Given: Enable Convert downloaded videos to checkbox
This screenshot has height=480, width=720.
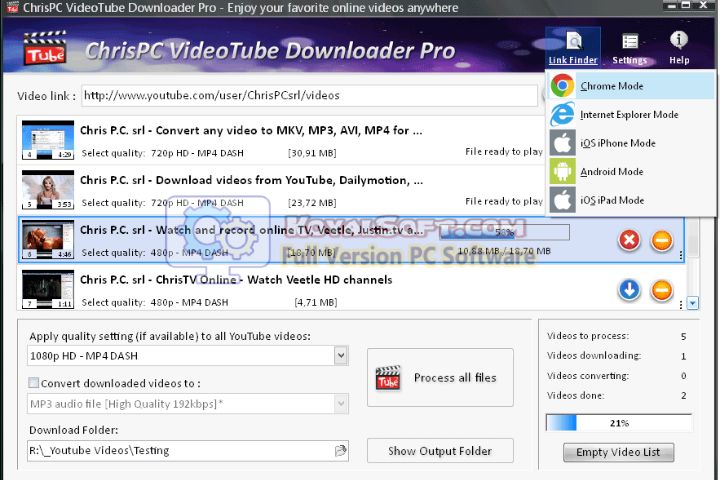Looking at the screenshot, I should click(34, 383).
